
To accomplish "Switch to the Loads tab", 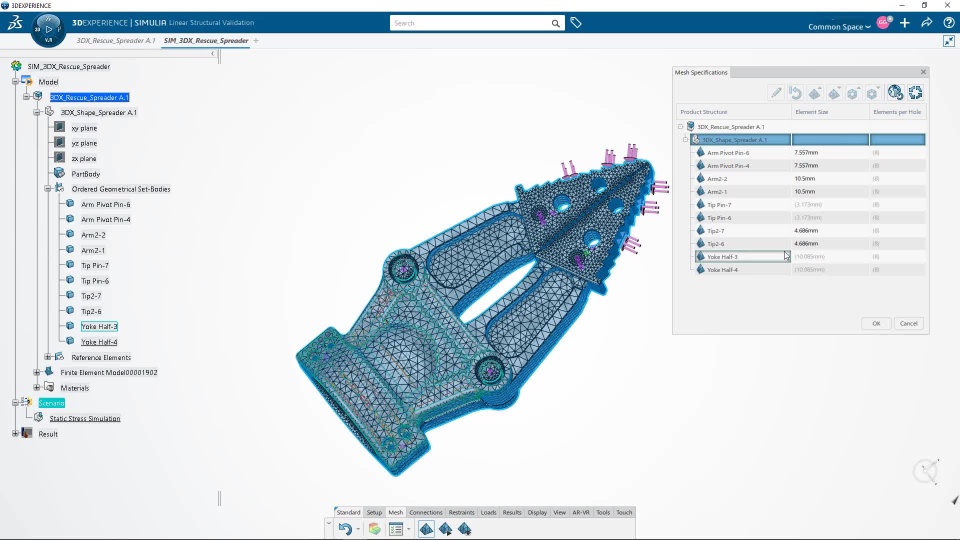I will click(489, 512).
